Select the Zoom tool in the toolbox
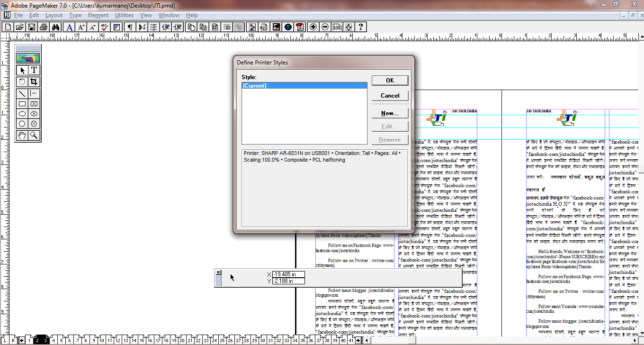Screen dimensions: 644x345 point(35,135)
